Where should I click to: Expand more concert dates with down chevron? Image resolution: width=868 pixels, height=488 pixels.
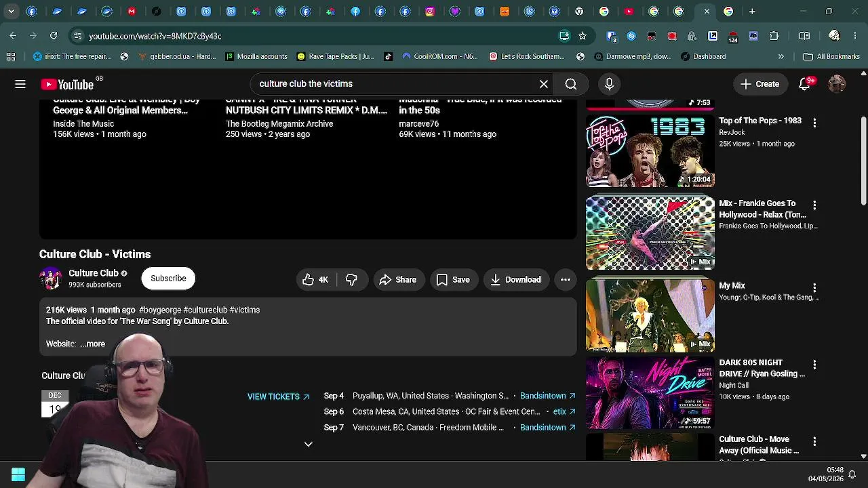coord(308,445)
